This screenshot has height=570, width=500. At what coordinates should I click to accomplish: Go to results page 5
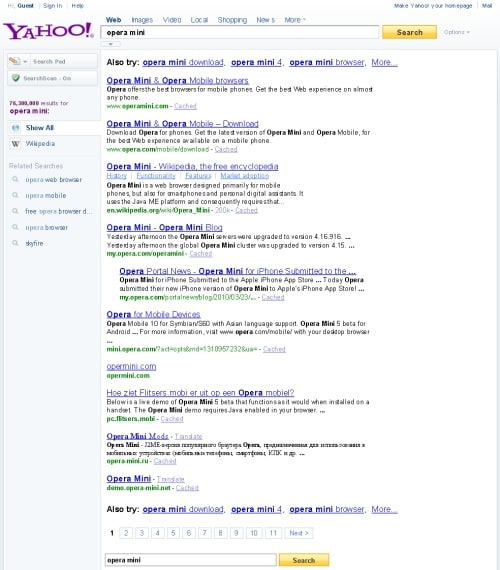pyautogui.click(x=173, y=533)
